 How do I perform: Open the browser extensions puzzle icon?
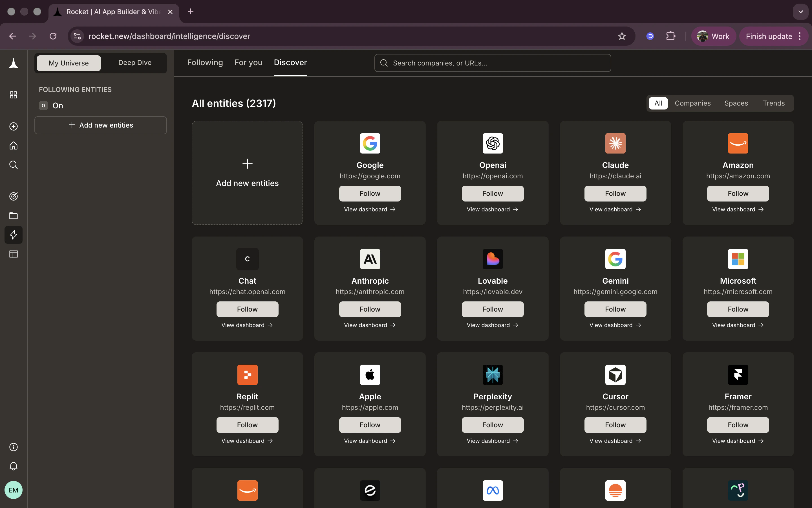point(670,36)
